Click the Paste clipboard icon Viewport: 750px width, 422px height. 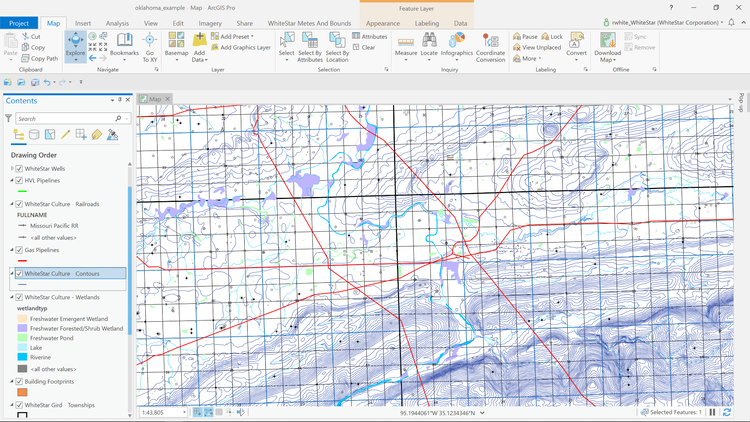pos(11,40)
